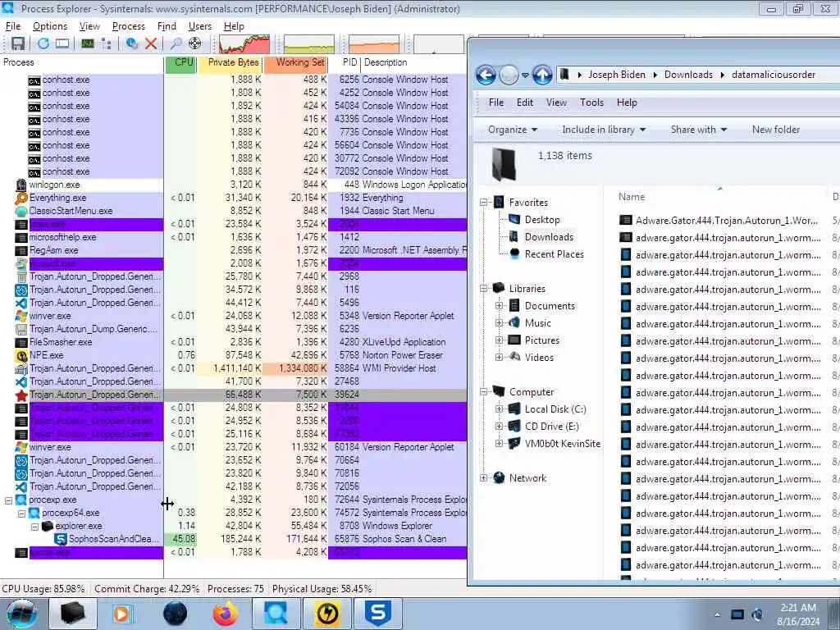Open the Tools menu in Explorer
The height and width of the screenshot is (630, 840).
pos(591,103)
